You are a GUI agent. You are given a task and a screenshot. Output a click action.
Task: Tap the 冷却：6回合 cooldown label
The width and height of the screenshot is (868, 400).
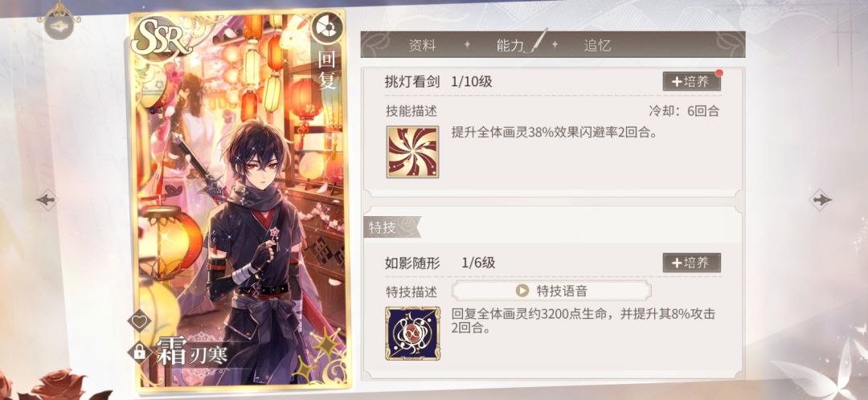[684, 111]
